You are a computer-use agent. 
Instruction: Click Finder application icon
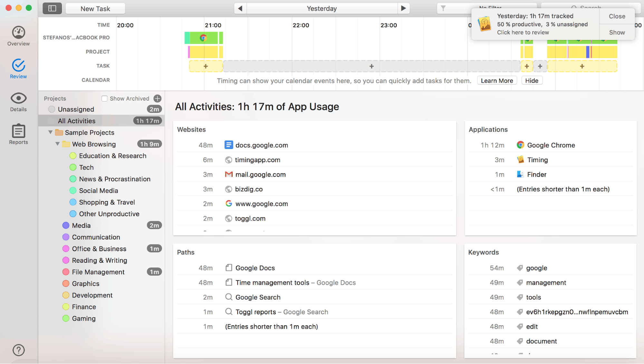pyautogui.click(x=520, y=174)
